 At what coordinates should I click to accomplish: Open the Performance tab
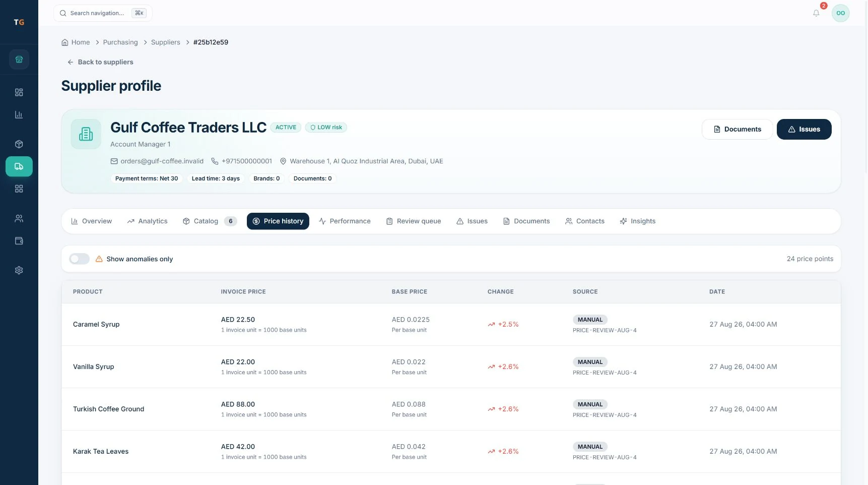[345, 221]
